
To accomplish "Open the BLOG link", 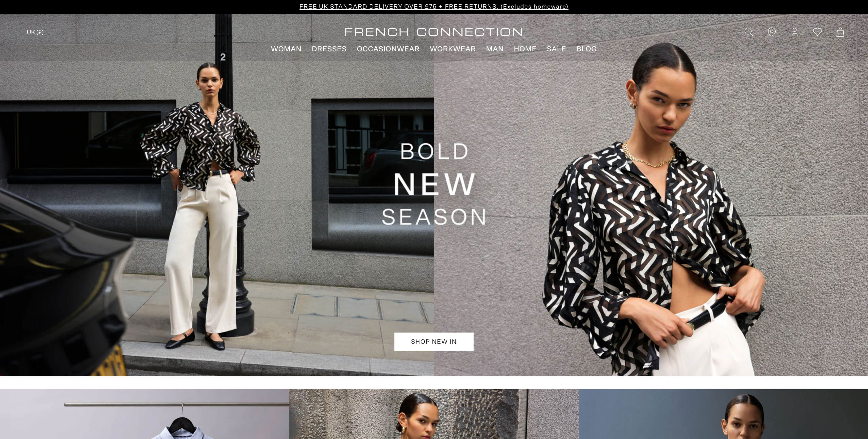I will coord(586,49).
